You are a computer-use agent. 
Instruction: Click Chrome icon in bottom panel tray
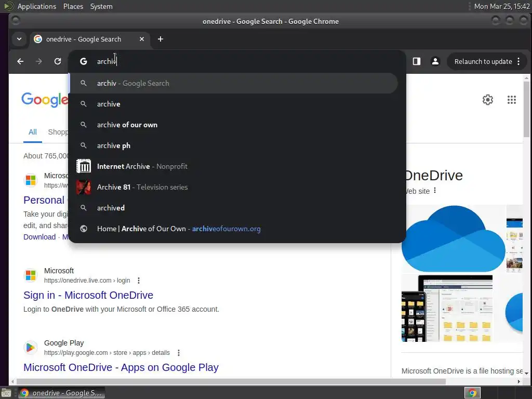[x=472, y=393]
